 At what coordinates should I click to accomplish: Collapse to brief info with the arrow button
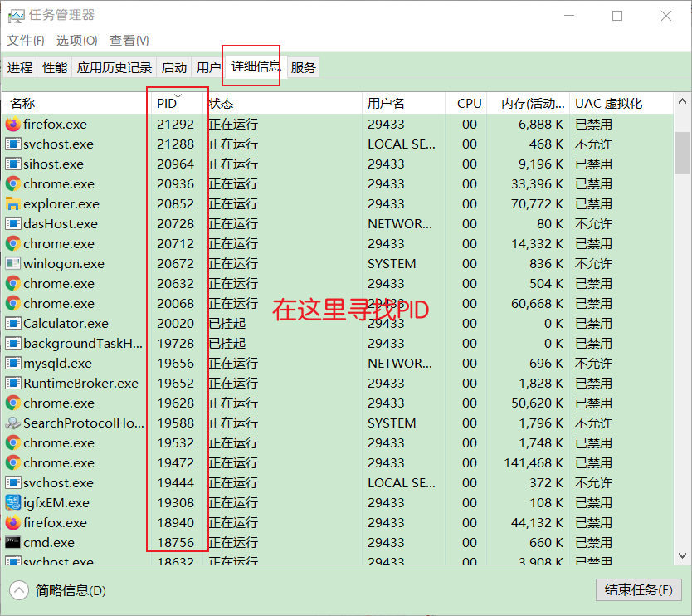19,590
